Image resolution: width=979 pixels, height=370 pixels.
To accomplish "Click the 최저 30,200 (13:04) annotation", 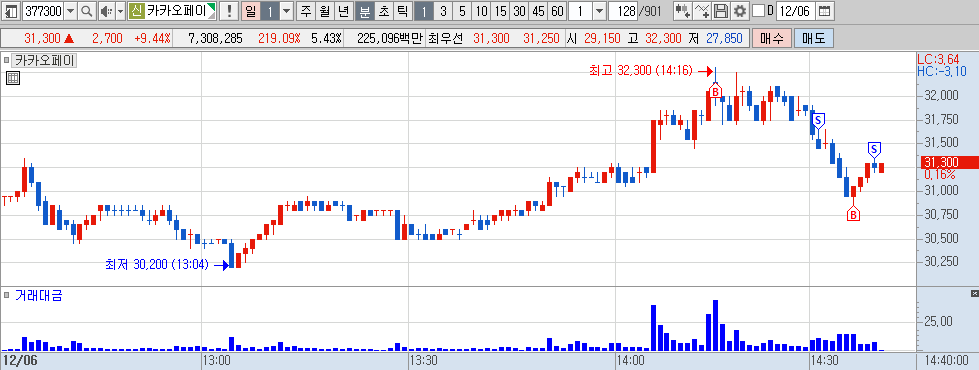I will tap(157, 265).
